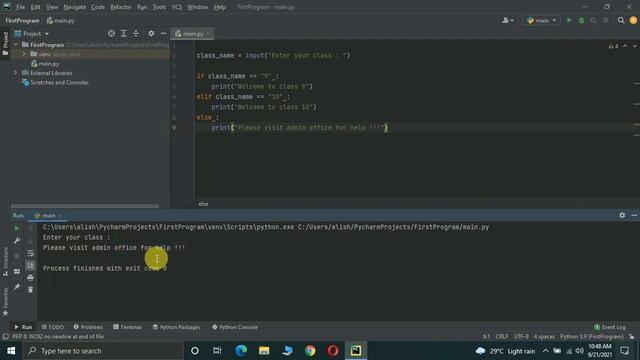This screenshot has width=640, height=360.
Task: Click the project tree horizontal scrollbar
Action: (x=85, y=206)
